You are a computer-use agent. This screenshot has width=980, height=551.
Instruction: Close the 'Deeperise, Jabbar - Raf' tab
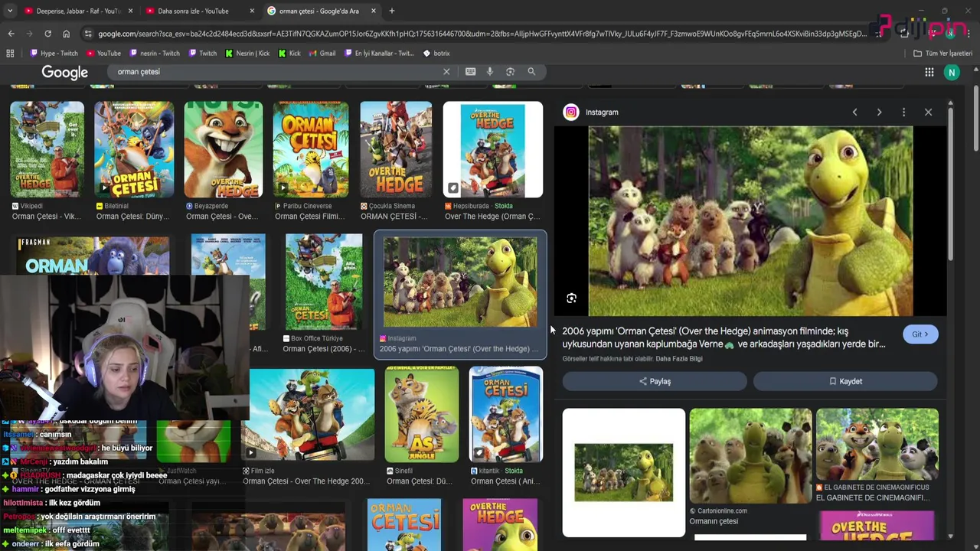point(130,11)
